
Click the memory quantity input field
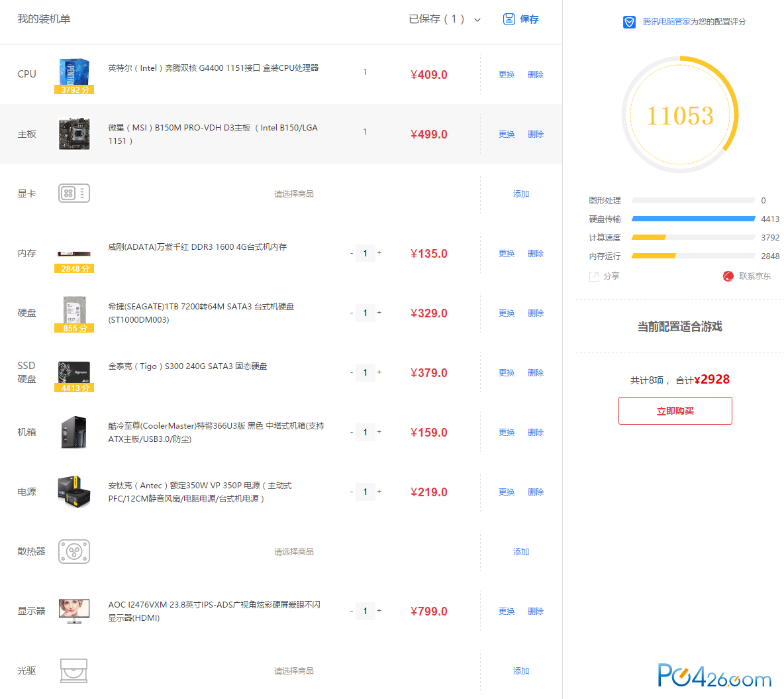click(x=365, y=253)
